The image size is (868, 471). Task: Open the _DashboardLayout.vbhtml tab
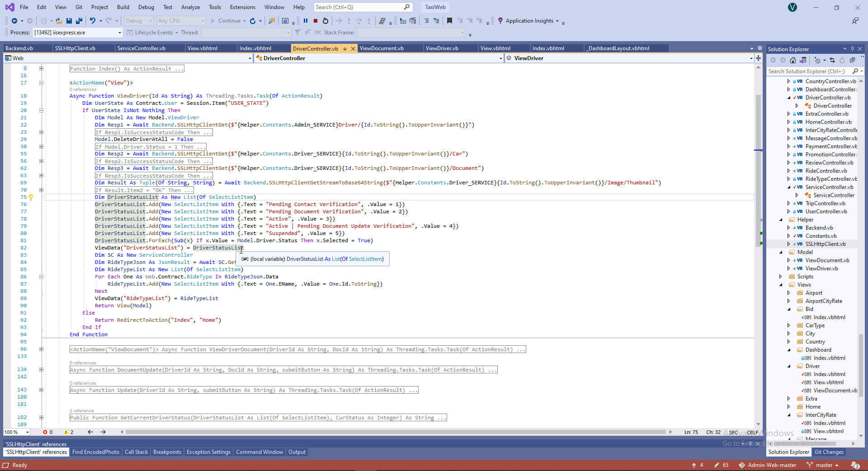point(619,48)
